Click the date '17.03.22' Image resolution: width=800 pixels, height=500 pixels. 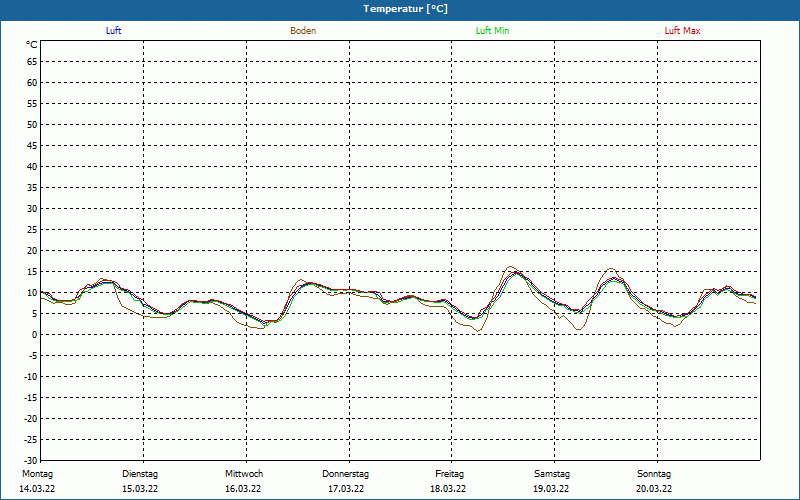click(x=346, y=489)
